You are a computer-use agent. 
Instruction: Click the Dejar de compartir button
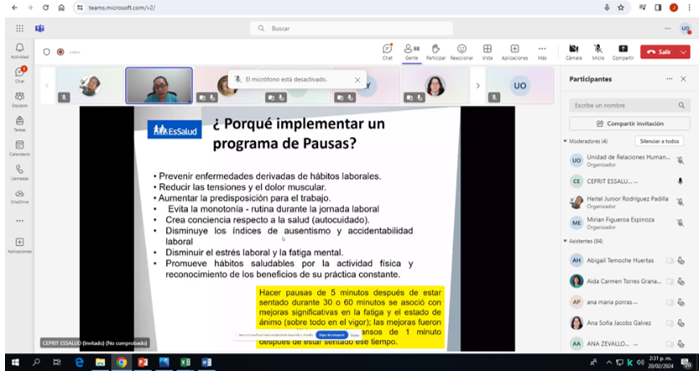click(332, 335)
